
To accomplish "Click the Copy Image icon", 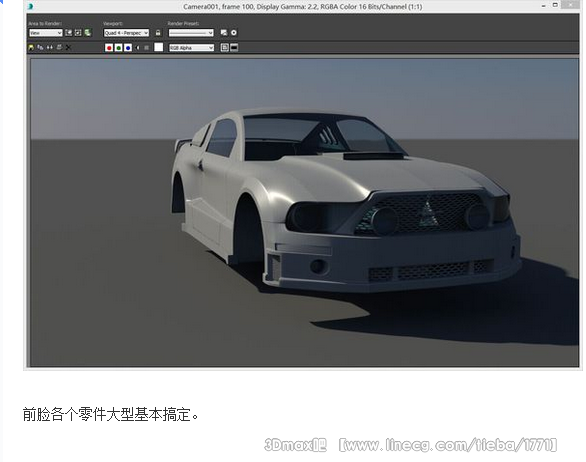I will [40, 47].
